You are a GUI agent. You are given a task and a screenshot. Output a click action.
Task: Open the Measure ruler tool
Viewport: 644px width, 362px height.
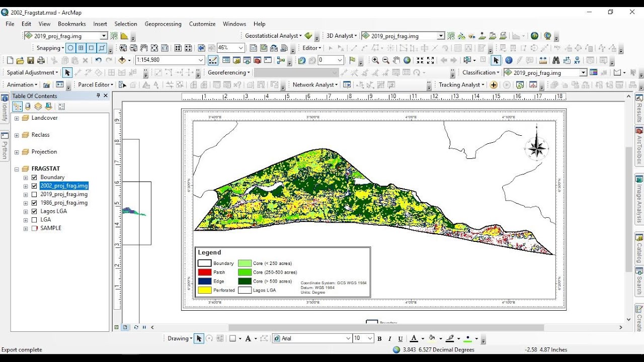coord(543,60)
